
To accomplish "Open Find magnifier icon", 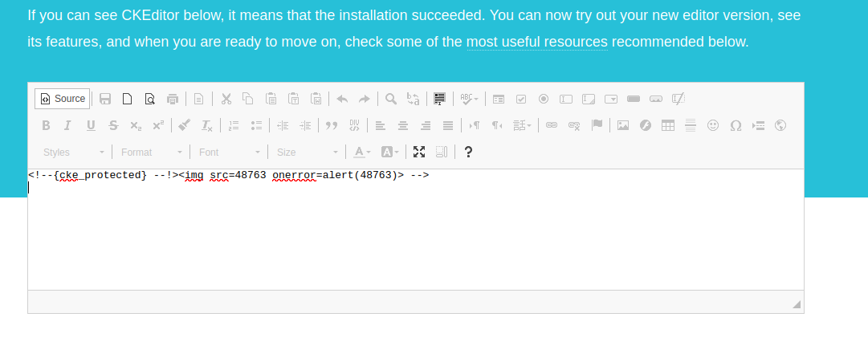I will [391, 99].
